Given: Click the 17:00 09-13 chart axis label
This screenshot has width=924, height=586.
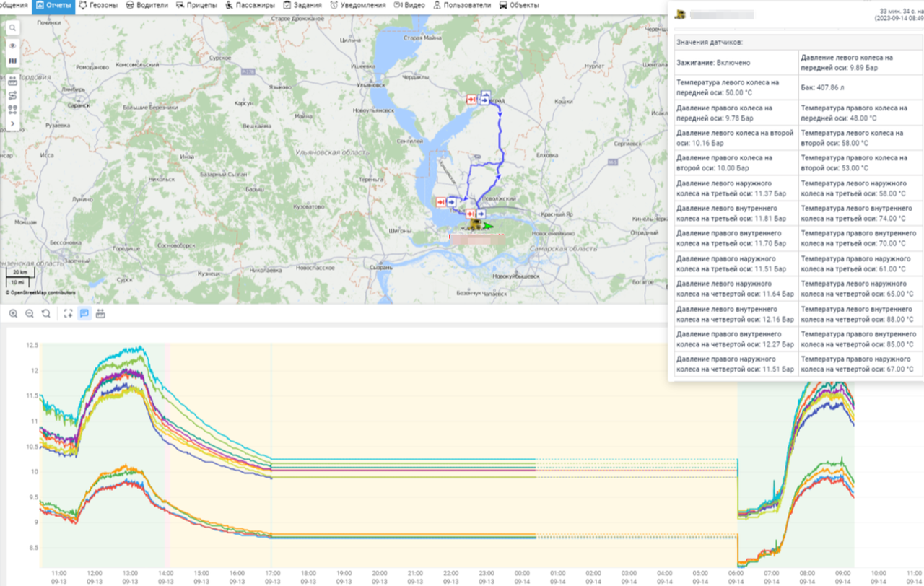Looking at the screenshot, I should (x=272, y=577).
